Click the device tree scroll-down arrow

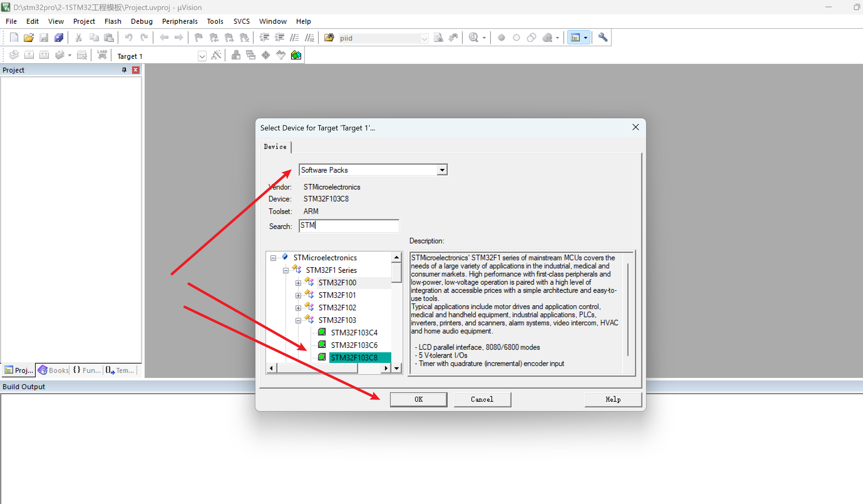coord(397,368)
